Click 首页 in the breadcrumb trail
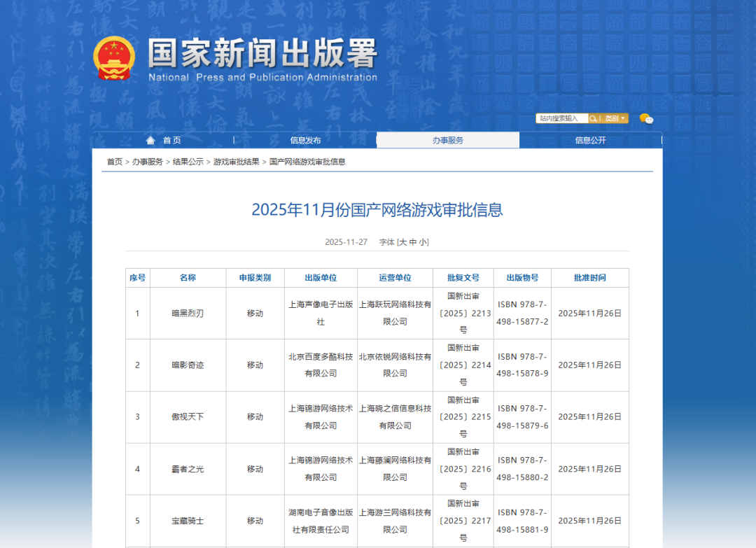Image resolution: width=756 pixels, height=548 pixels. (x=114, y=162)
